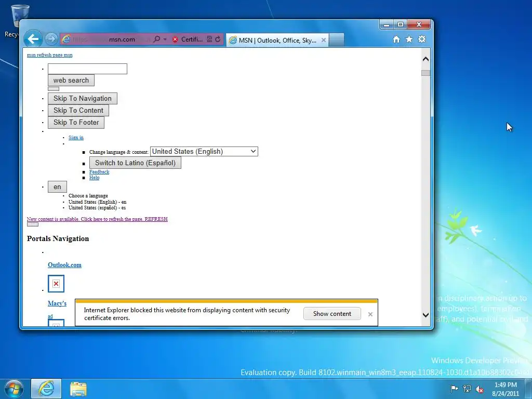Click the vertical scrollbar thumb

coord(426,73)
